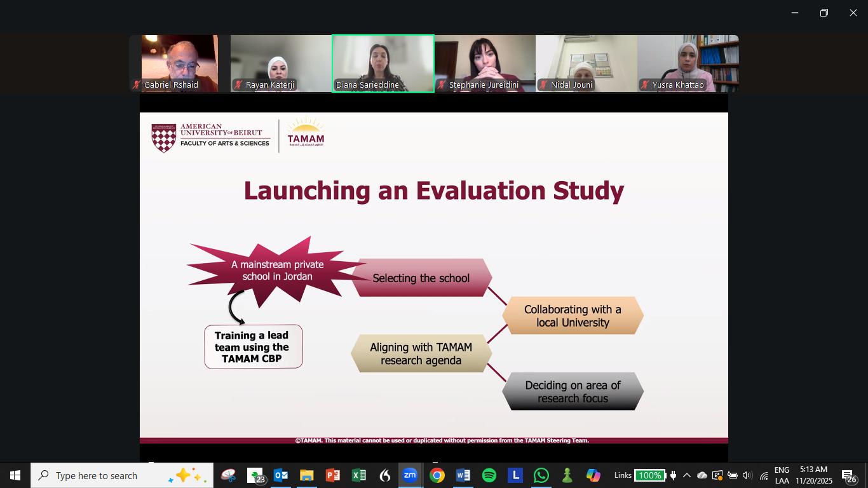Screen dimensions: 868x488
Task: Click the Zoom taskbar icon
Action: 410,475
